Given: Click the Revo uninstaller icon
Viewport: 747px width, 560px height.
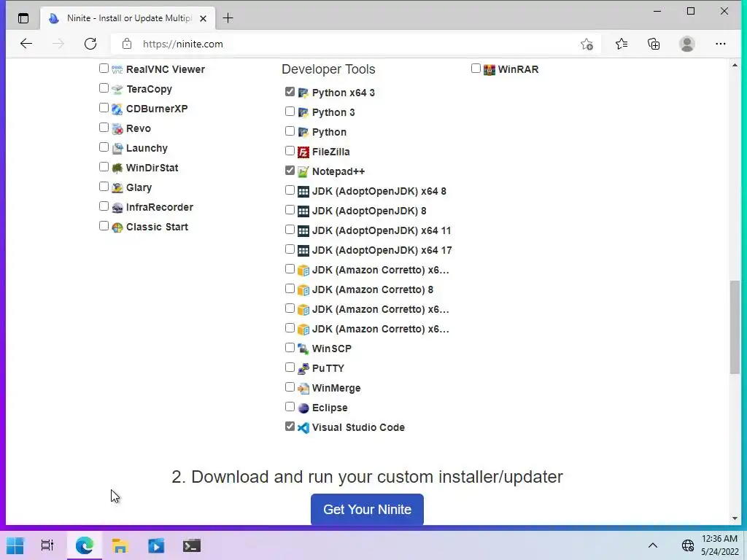Looking at the screenshot, I should coord(117,128).
